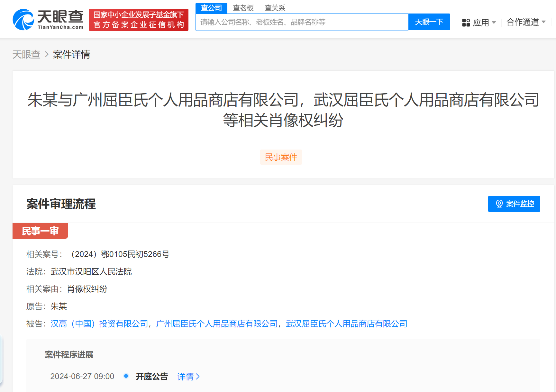This screenshot has width=556, height=392.
Task: Select the 查公司 tab
Action: point(211,8)
